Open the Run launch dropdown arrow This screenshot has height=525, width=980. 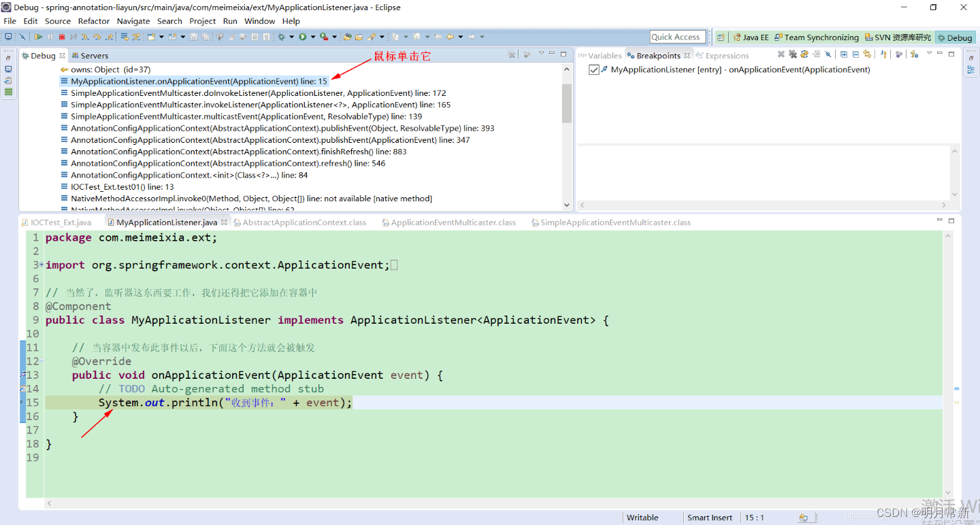312,37
